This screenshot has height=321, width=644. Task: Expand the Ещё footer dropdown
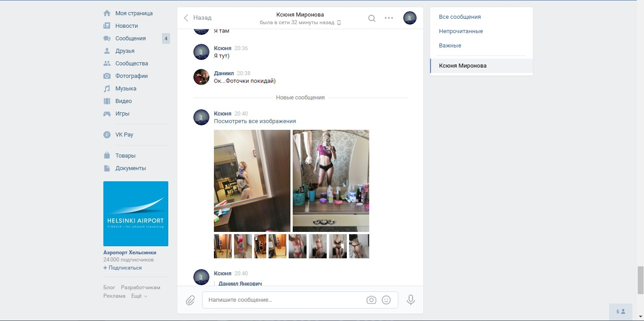point(139,296)
